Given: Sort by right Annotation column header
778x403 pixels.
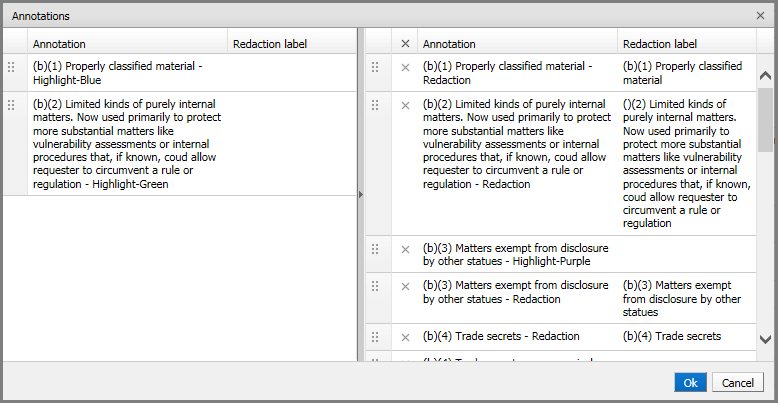Looking at the screenshot, I should coord(518,44).
